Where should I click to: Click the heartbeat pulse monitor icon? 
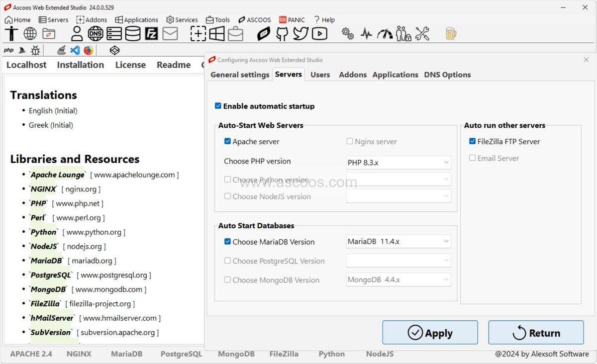point(366,34)
